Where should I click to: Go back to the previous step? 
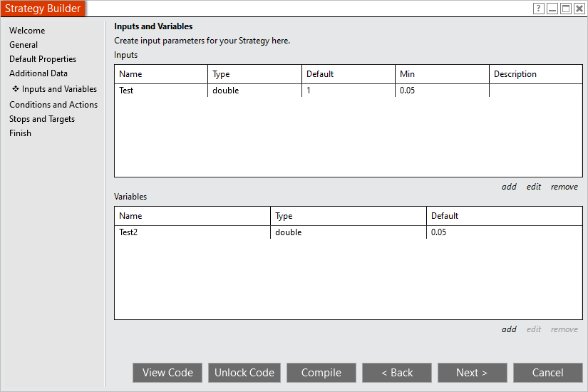397,373
